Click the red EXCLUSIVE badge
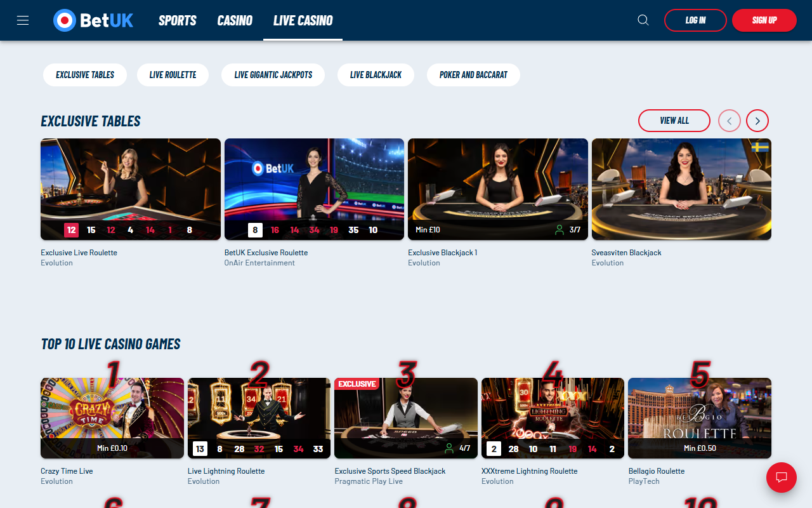Image resolution: width=812 pixels, height=508 pixels. coord(357,384)
